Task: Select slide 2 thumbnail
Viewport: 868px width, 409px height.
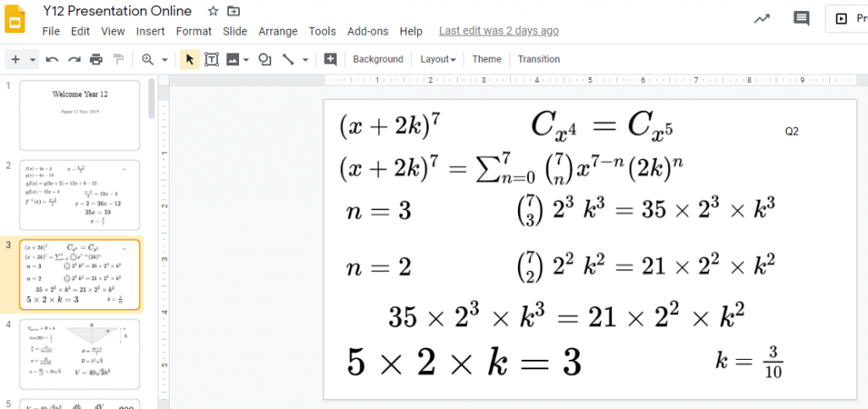Action: point(79,195)
